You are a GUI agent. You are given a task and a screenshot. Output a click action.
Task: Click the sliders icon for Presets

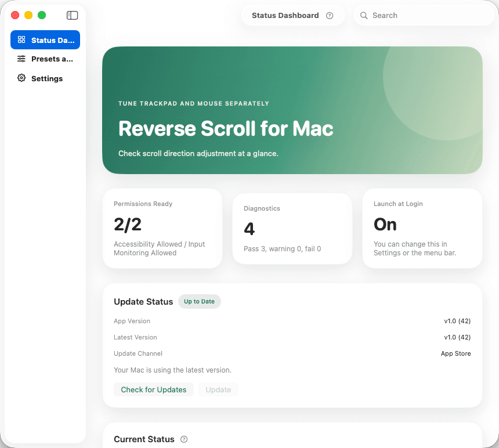[21, 59]
